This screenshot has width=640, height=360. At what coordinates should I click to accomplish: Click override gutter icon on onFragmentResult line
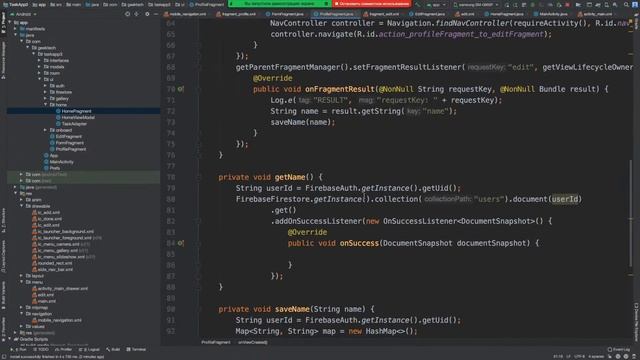(x=180, y=89)
